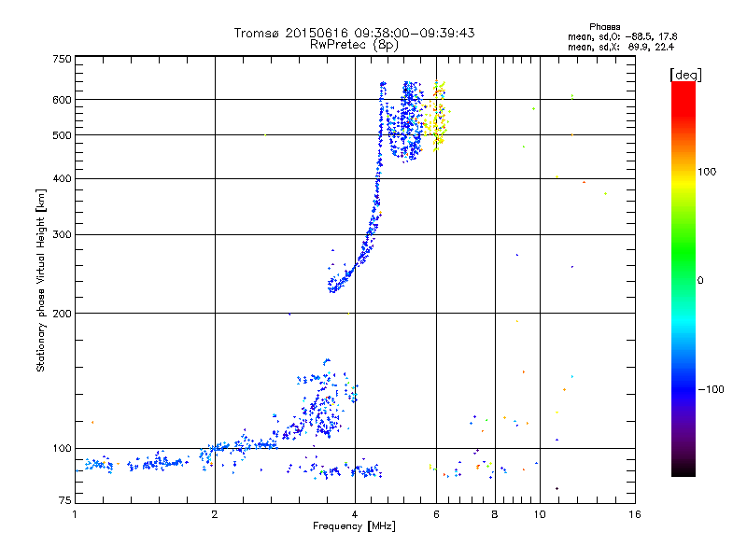
Task: Click the x-axis tick label '10'
Action: point(540,514)
